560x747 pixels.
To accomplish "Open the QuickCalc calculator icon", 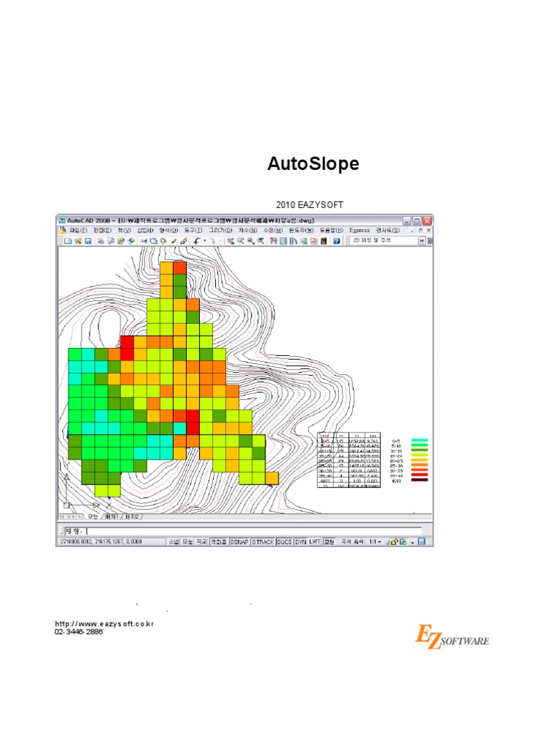I will coord(323,241).
